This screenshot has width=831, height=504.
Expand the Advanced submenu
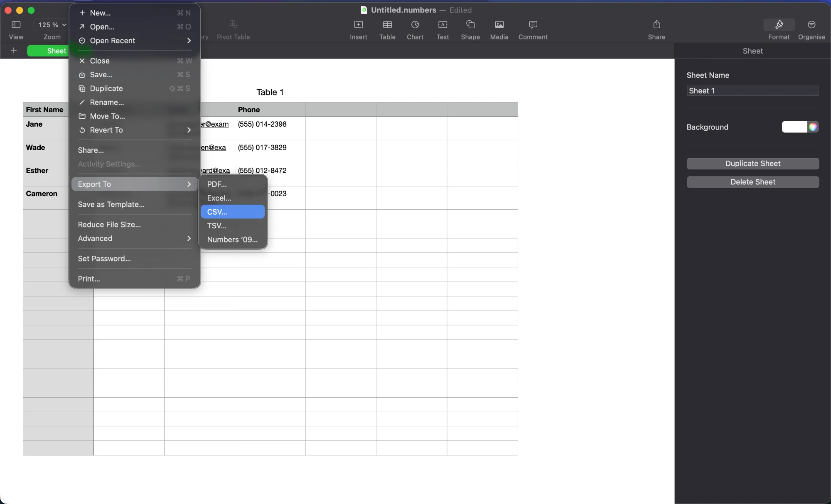[x=135, y=238]
